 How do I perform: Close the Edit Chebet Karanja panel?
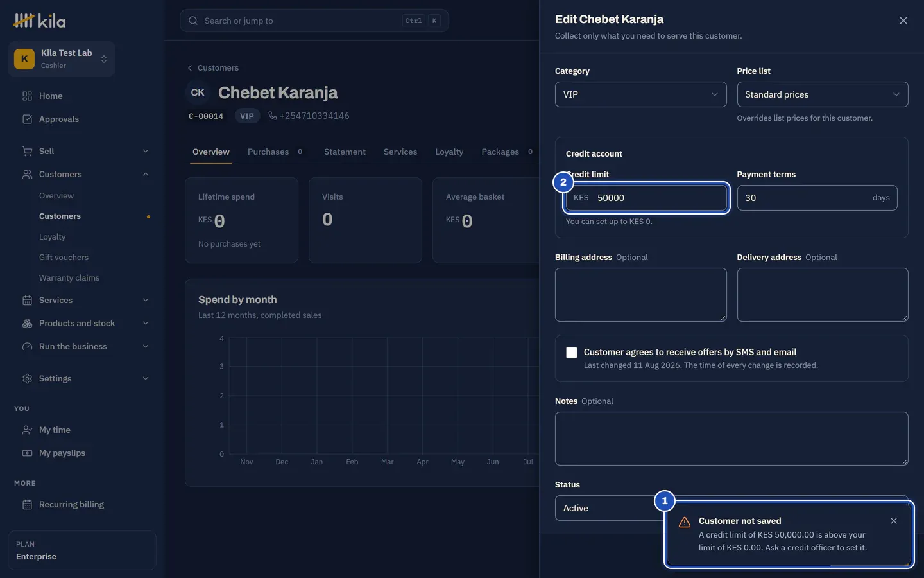(x=903, y=21)
